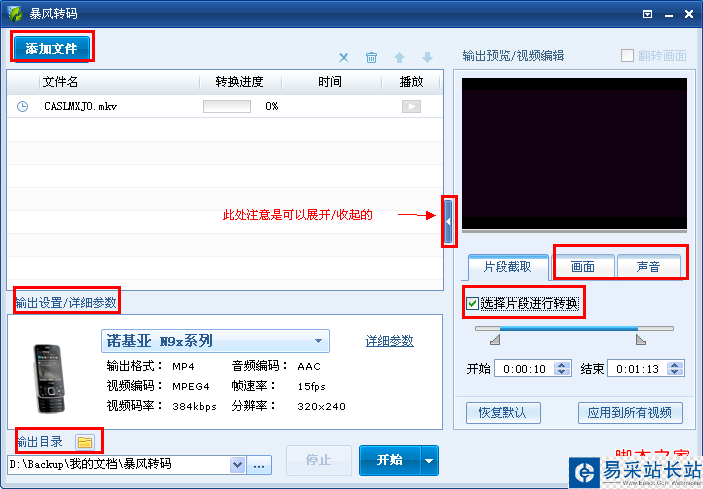
Task: Click the 分辨率 320x240 value
Action: coord(321,407)
